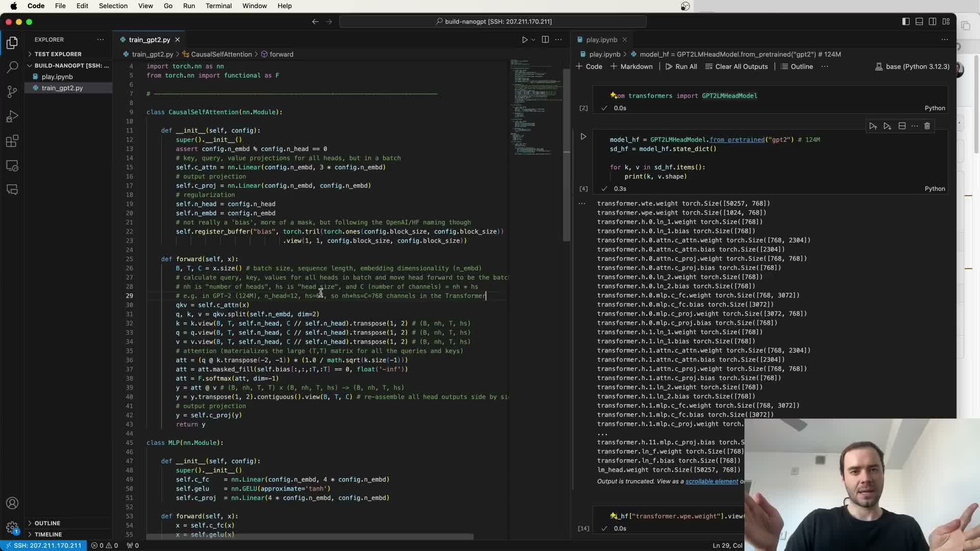Toggle secondary side bar layout button

(x=933, y=21)
